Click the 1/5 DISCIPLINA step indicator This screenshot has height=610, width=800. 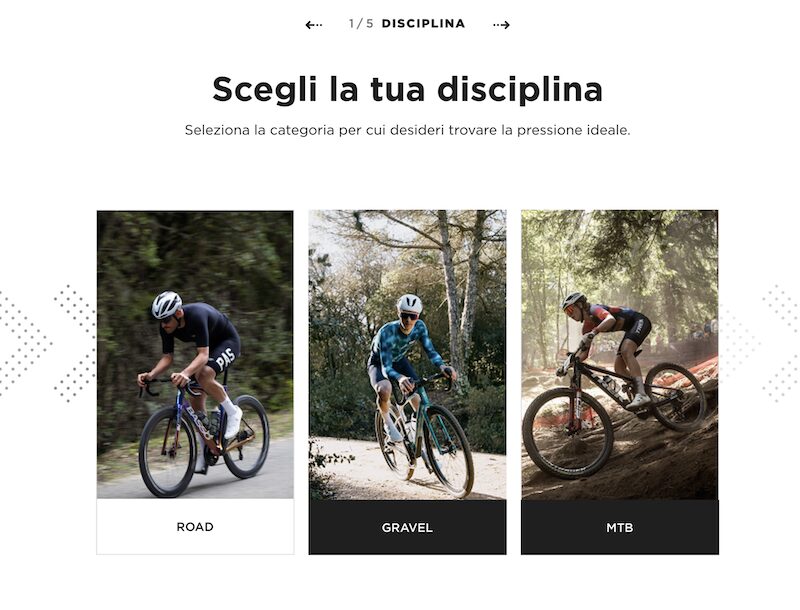tap(407, 23)
